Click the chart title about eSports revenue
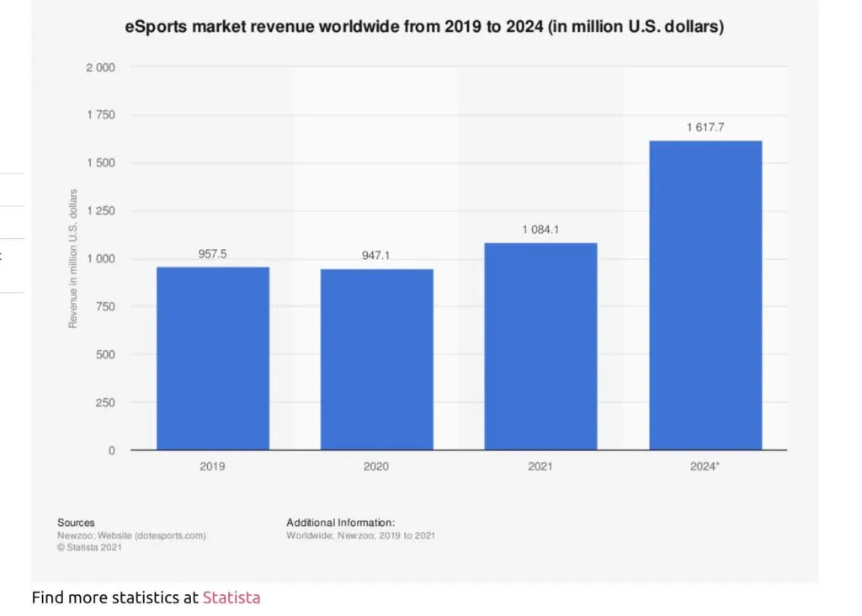This screenshot has height=616, width=862. (424, 27)
